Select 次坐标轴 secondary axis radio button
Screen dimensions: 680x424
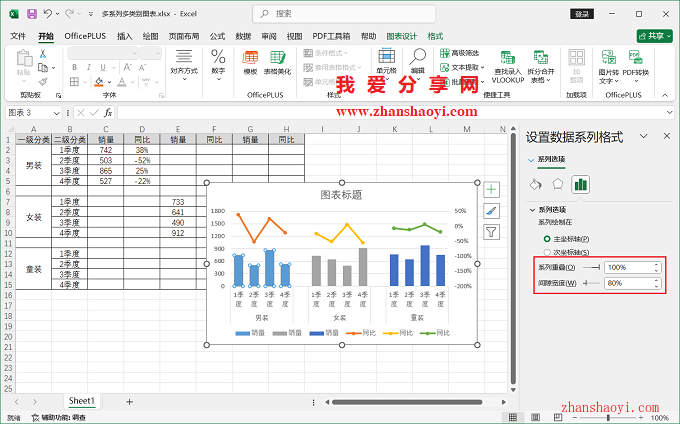click(547, 252)
